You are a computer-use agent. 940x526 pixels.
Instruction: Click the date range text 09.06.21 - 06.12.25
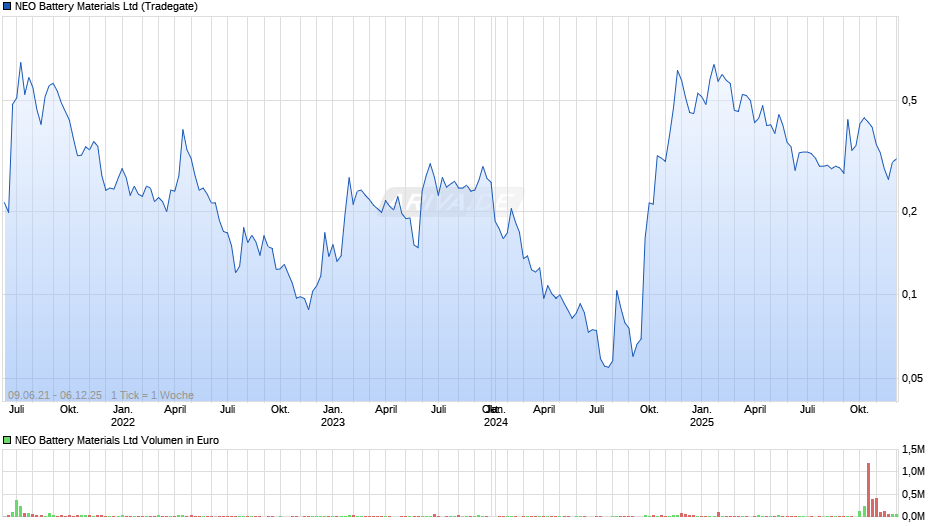click(x=55, y=395)
